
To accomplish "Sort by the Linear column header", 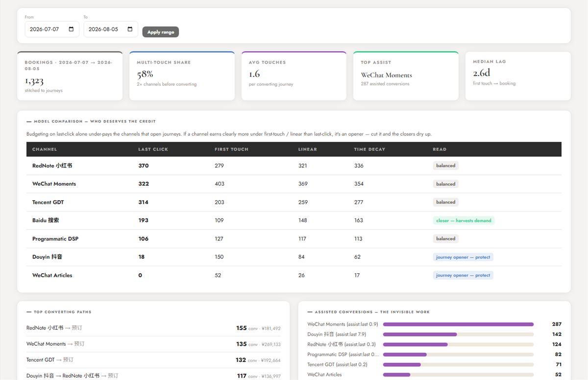I will pyautogui.click(x=308, y=149).
